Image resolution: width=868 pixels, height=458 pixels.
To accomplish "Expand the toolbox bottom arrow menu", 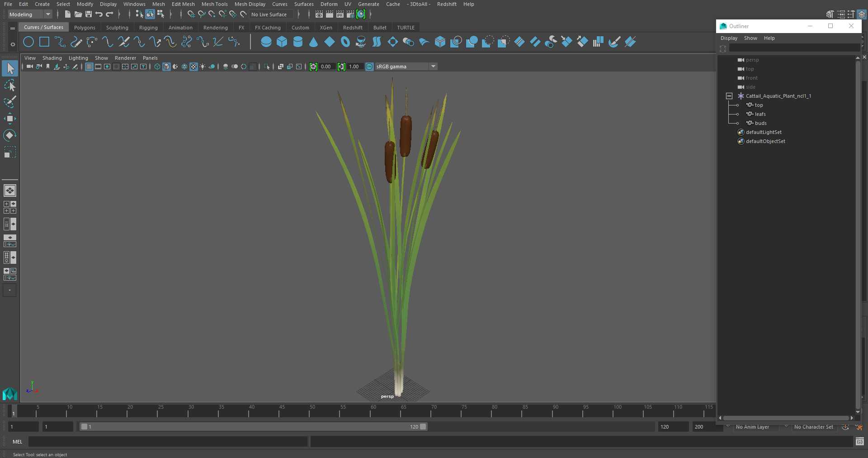I will click(9, 290).
